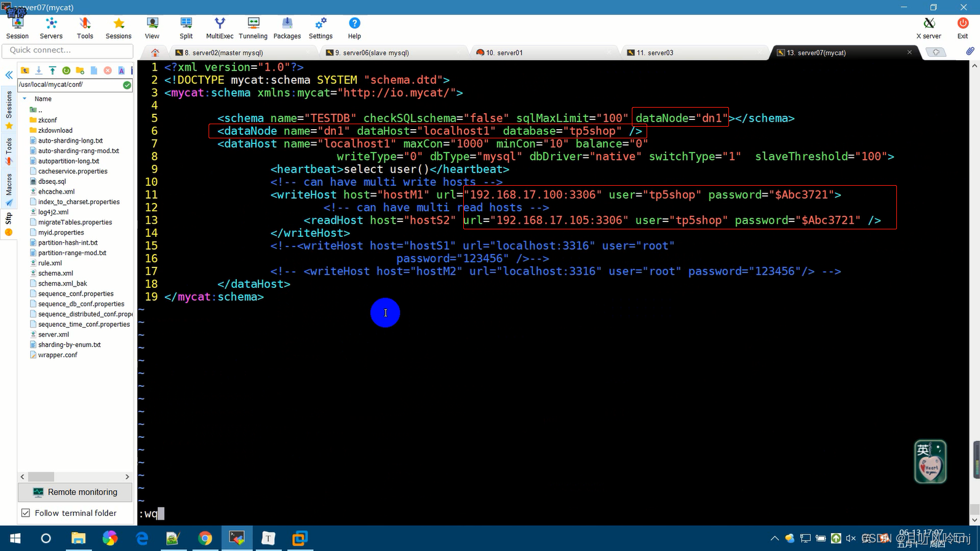The width and height of the screenshot is (980, 551).
Task: Select rule.xml in the file list
Action: pos(50,263)
